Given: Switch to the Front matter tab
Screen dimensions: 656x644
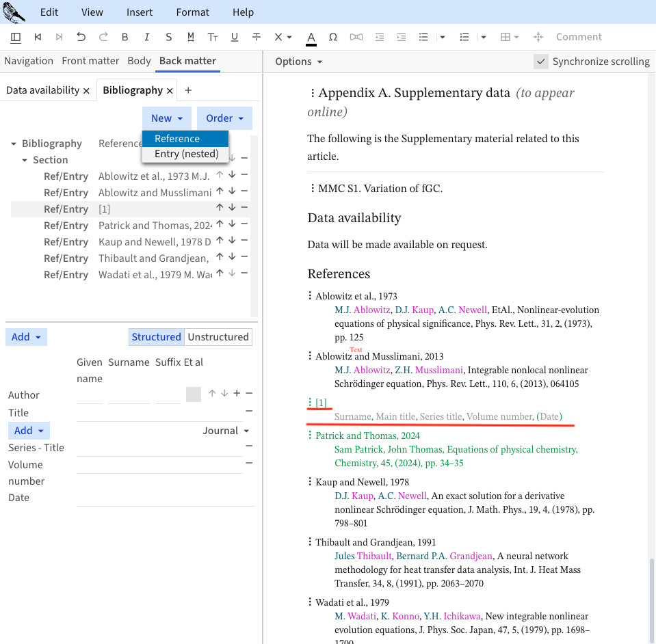Looking at the screenshot, I should (x=90, y=61).
